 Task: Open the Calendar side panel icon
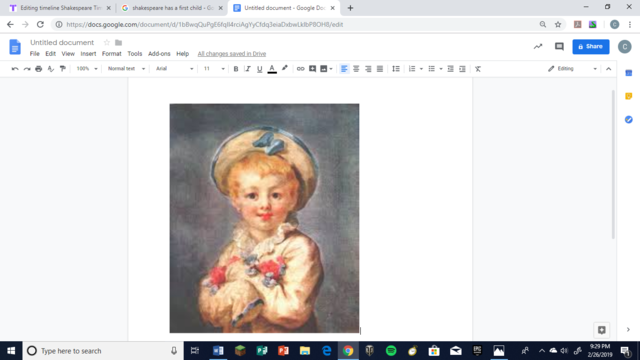(x=629, y=73)
